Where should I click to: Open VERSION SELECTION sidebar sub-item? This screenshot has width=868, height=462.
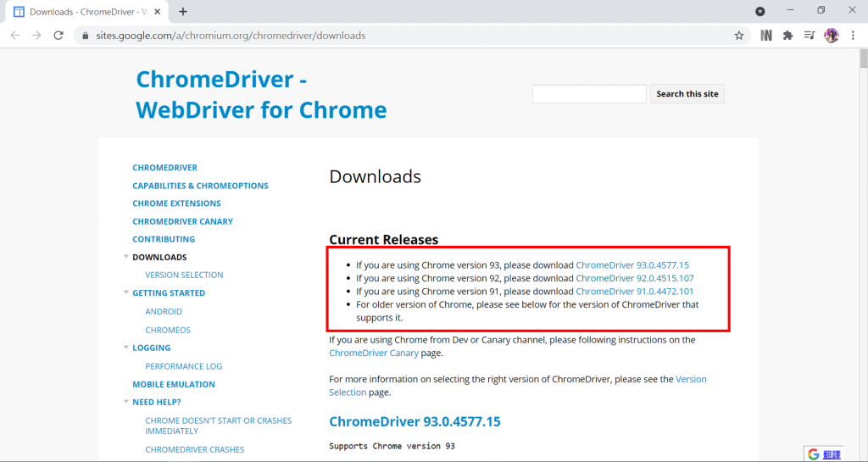184,275
